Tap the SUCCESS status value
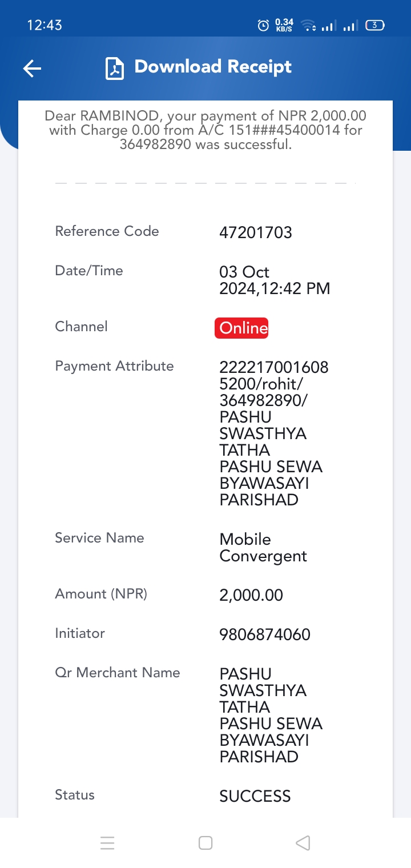 click(255, 796)
